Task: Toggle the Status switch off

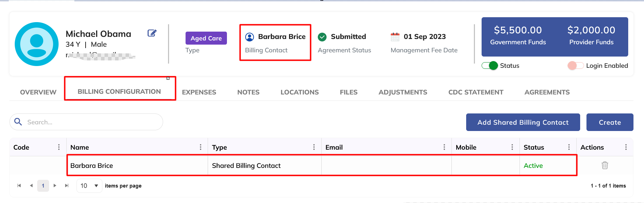Action: [x=490, y=66]
